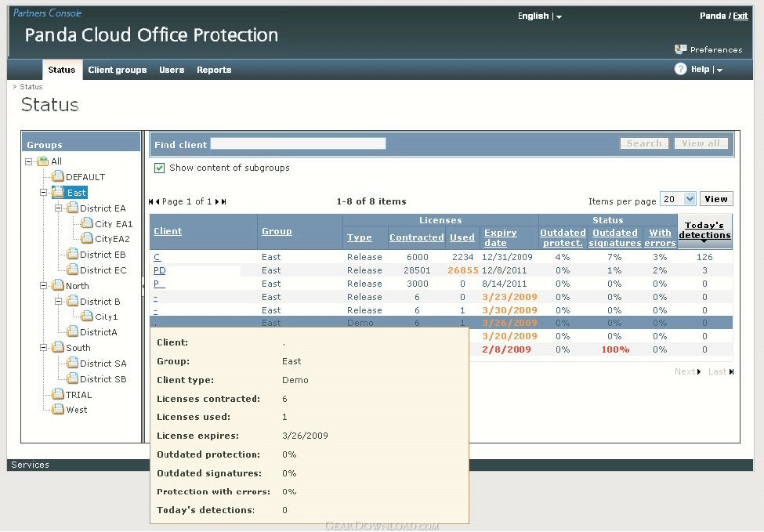Click inside the Find client field

299,143
